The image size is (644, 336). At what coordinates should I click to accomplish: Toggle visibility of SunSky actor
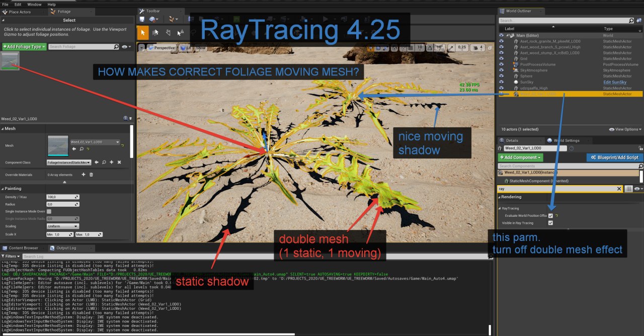[x=501, y=82]
